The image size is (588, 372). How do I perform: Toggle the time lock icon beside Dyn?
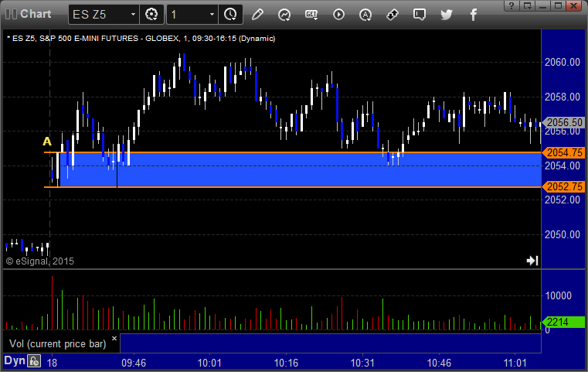pos(34,361)
